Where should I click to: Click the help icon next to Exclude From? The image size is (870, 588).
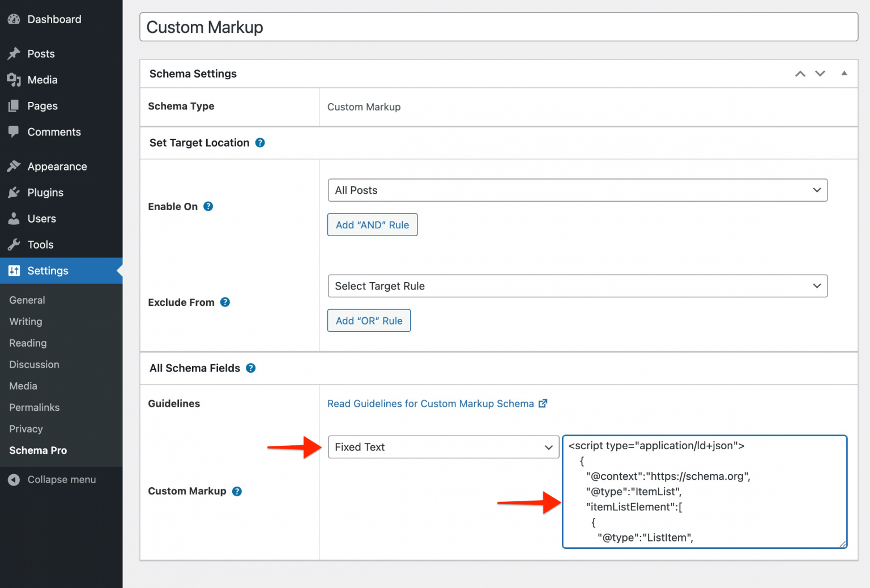click(x=225, y=302)
